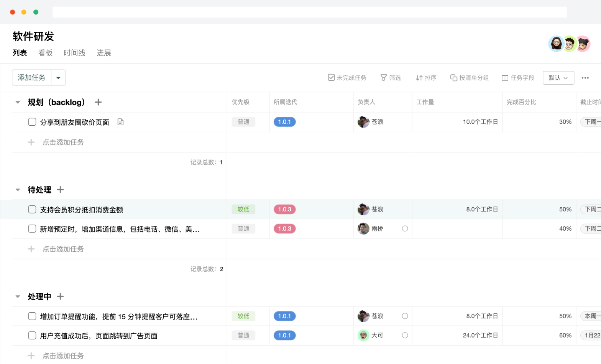Check the 分享到朋友圈砍价页面 task checkbox
601x364 pixels.
coord(32,122)
